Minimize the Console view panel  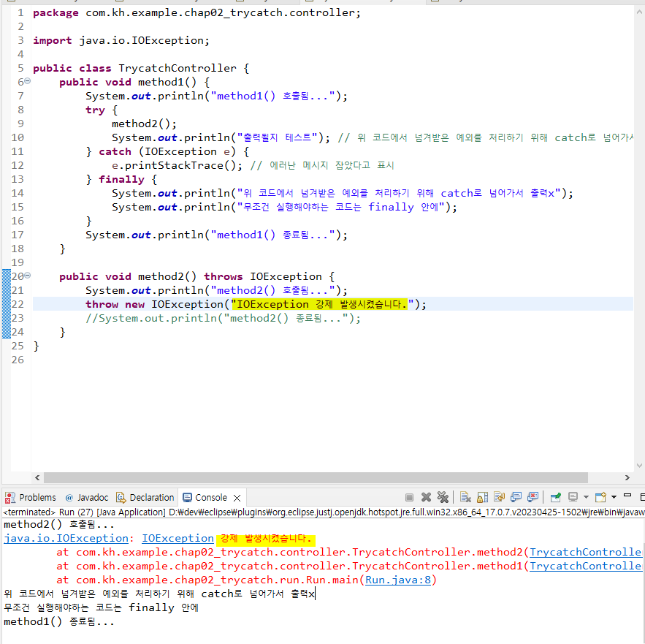tap(627, 496)
